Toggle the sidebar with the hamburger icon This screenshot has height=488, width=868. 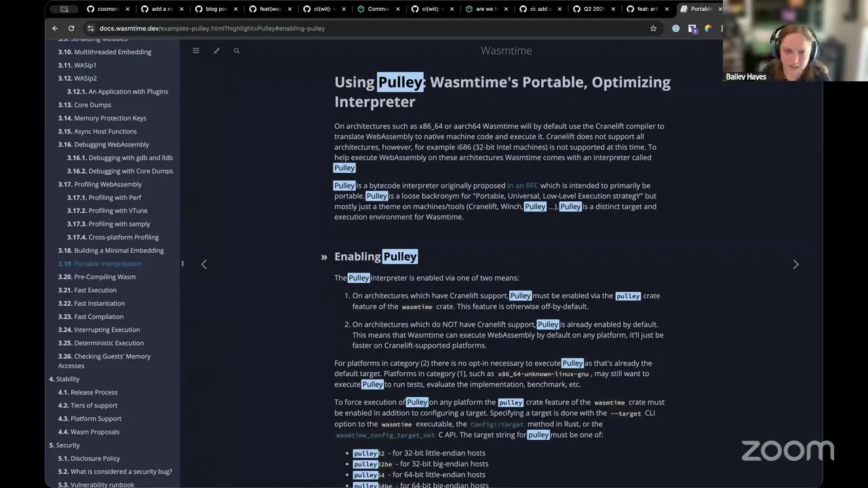pos(196,51)
